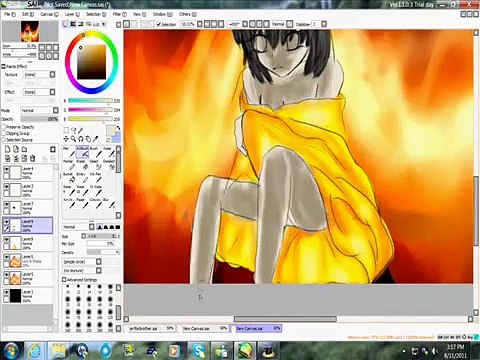Adjust the layer Opacity slider
The width and height of the screenshot is (480, 360).
point(39,119)
